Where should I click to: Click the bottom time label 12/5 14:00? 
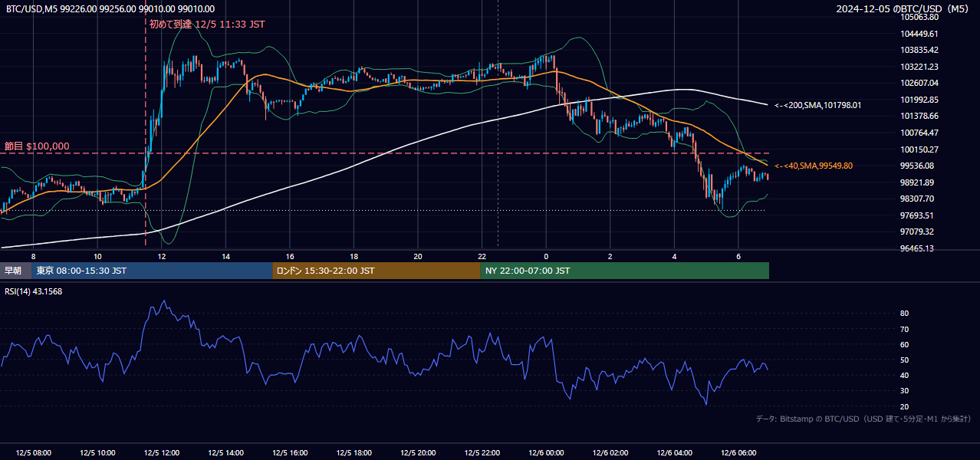226,453
